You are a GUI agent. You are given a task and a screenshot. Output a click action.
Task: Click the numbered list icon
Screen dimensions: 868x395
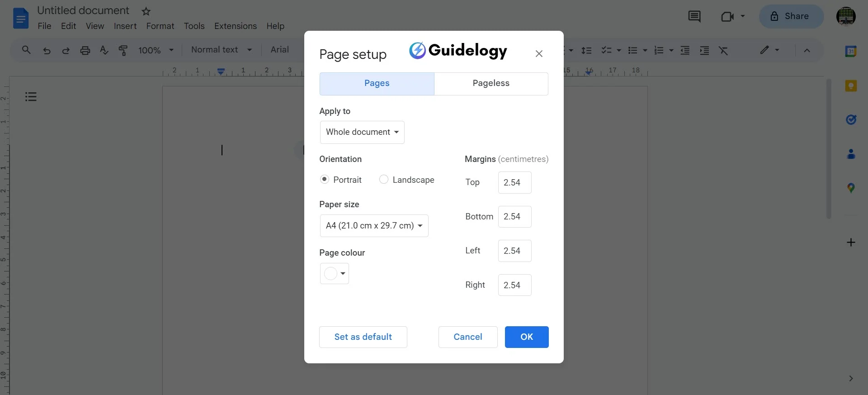click(x=659, y=50)
